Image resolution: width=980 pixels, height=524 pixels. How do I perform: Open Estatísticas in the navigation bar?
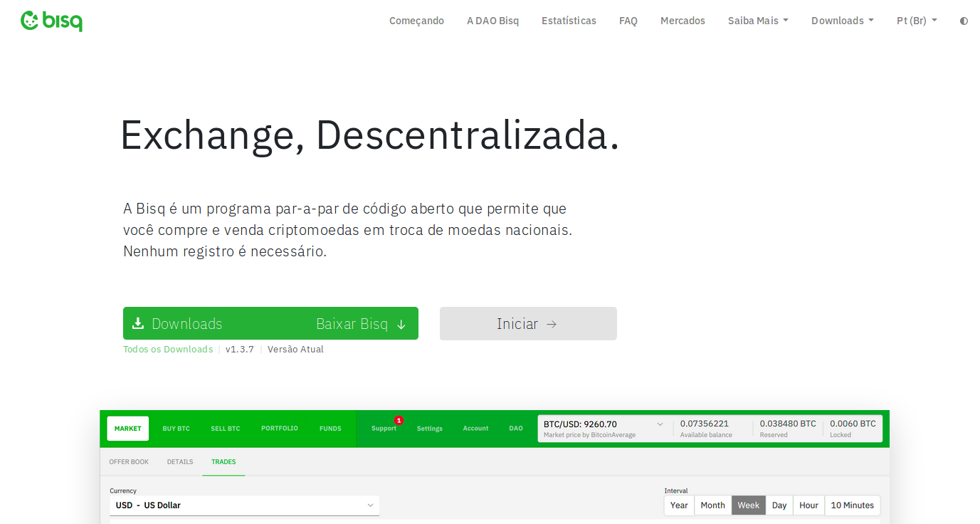point(569,21)
